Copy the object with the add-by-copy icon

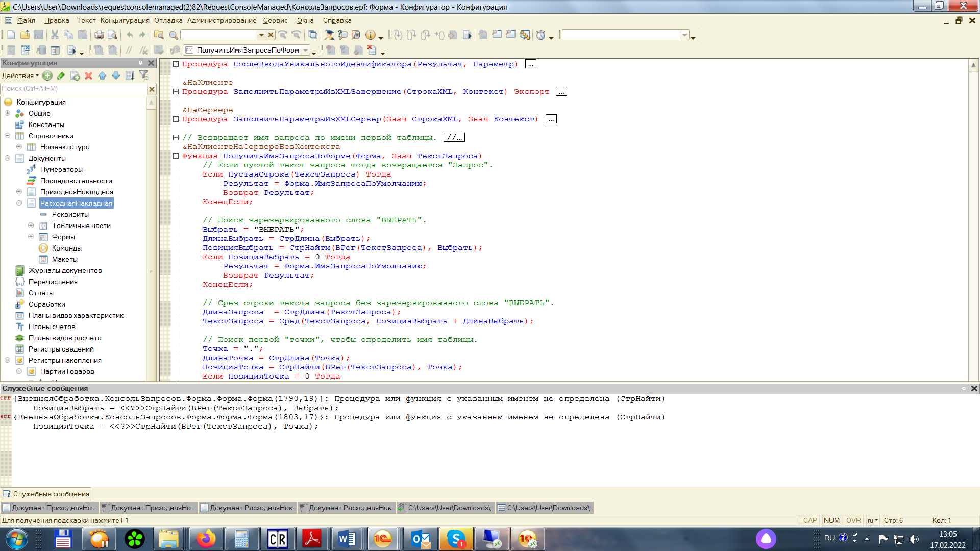75,76
